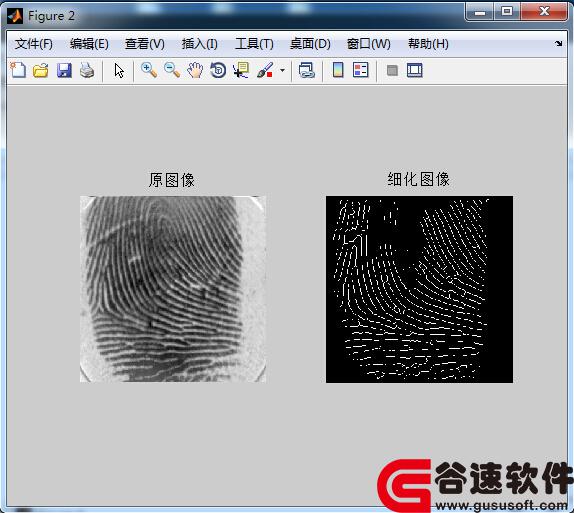Toggle the Data Cursor tool
Image resolution: width=574 pixels, height=513 pixels.
point(241,70)
